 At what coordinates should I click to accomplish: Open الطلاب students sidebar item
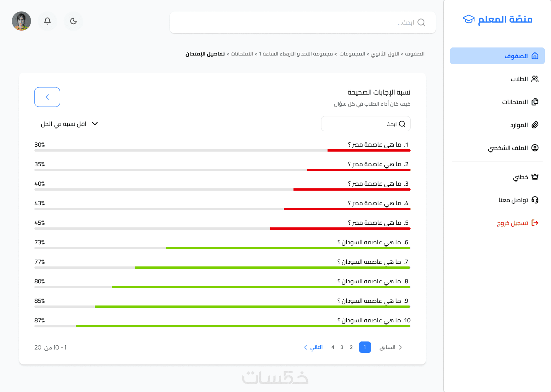[x=524, y=79]
